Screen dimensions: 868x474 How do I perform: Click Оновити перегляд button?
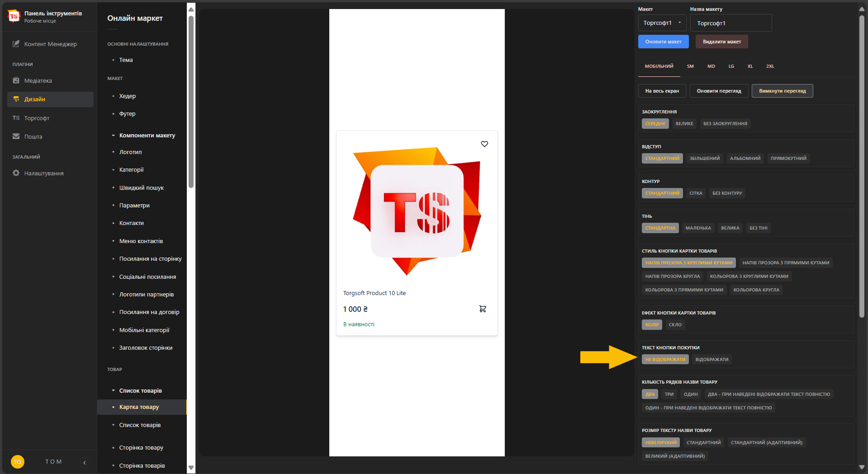tap(719, 91)
